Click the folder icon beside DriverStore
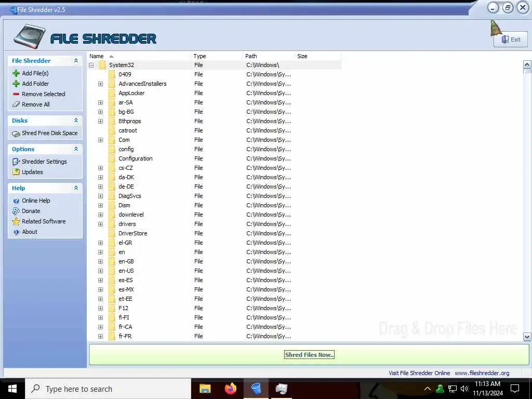Screen dimensions: 532x399 click(112, 233)
